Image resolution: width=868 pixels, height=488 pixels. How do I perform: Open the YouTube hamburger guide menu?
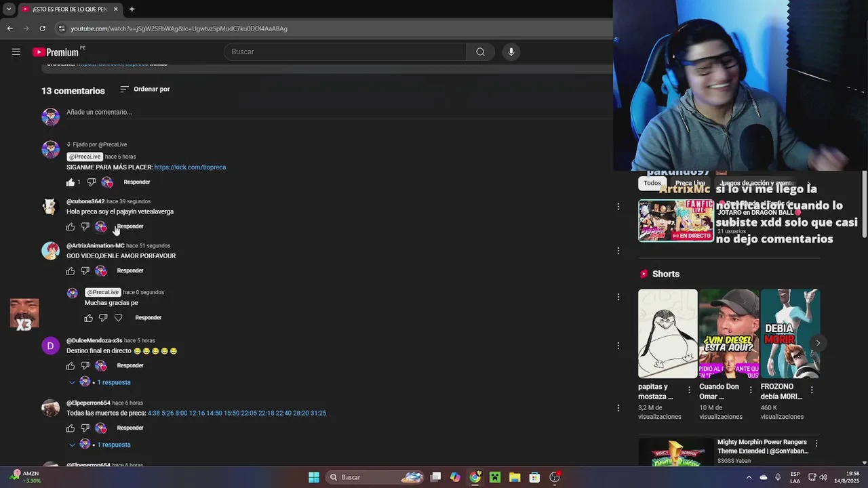pos(16,52)
